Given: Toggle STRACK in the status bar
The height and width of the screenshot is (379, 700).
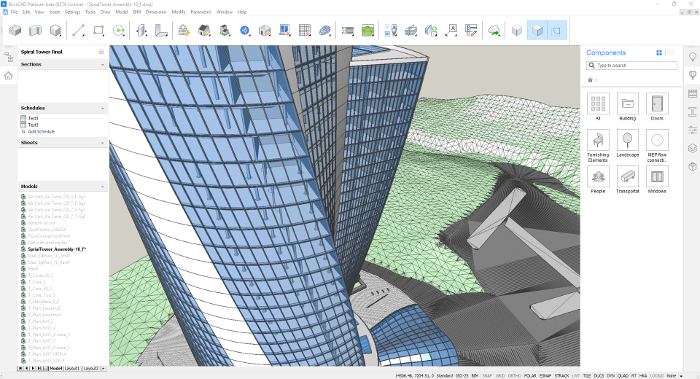Looking at the screenshot, I should pyautogui.click(x=562, y=376).
